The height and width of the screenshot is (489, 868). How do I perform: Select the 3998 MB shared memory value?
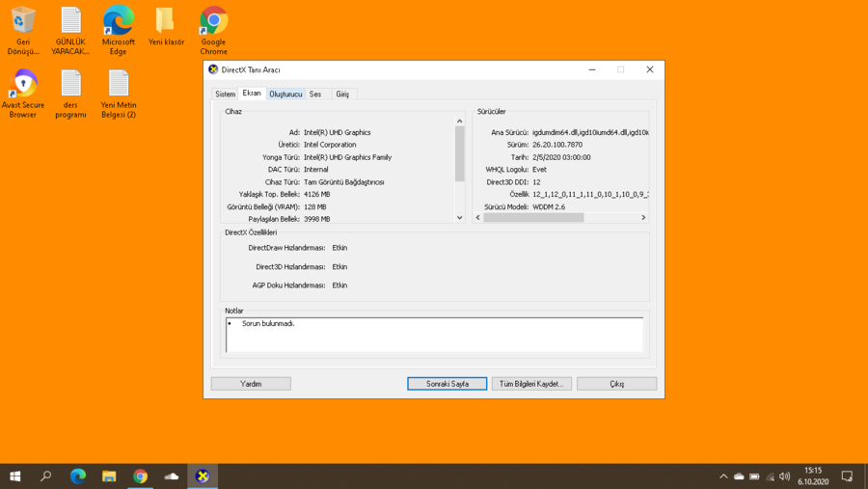click(x=316, y=219)
